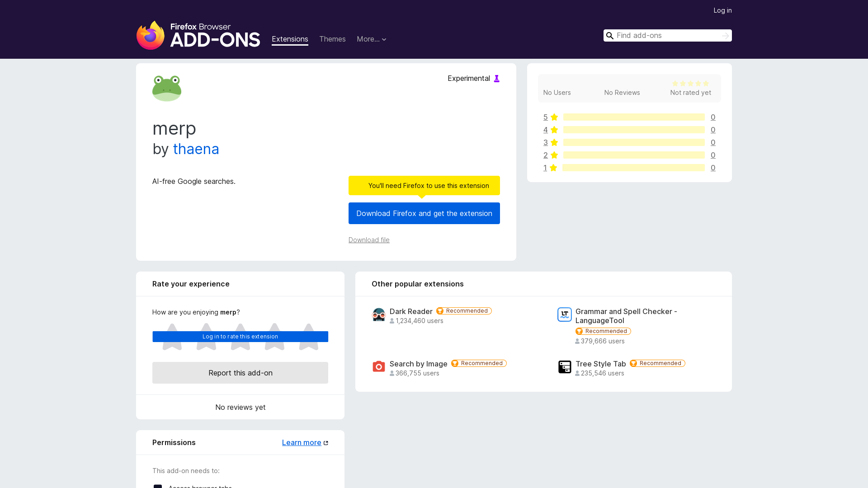
Task: Click Log in to rate this extension
Action: tap(240, 337)
